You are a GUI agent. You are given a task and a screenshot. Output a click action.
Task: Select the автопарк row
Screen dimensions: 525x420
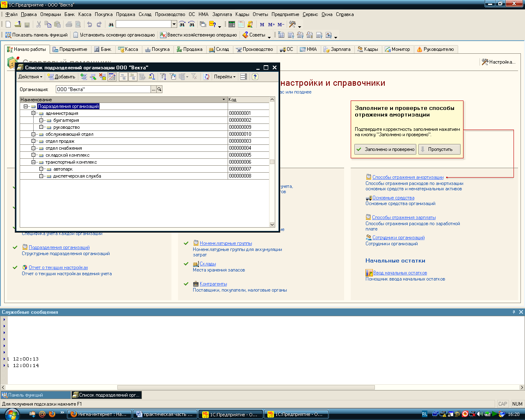point(144,169)
